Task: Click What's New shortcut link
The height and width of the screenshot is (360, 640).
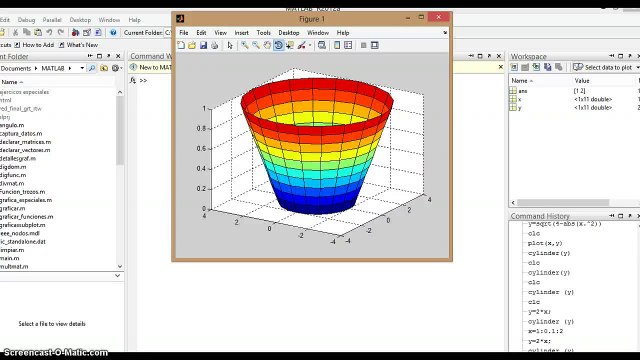Action: coord(82,45)
